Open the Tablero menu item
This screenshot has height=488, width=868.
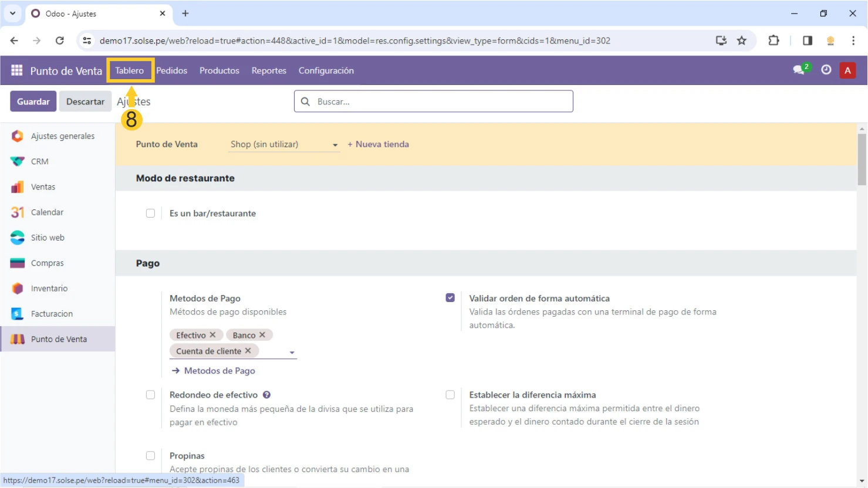(129, 70)
